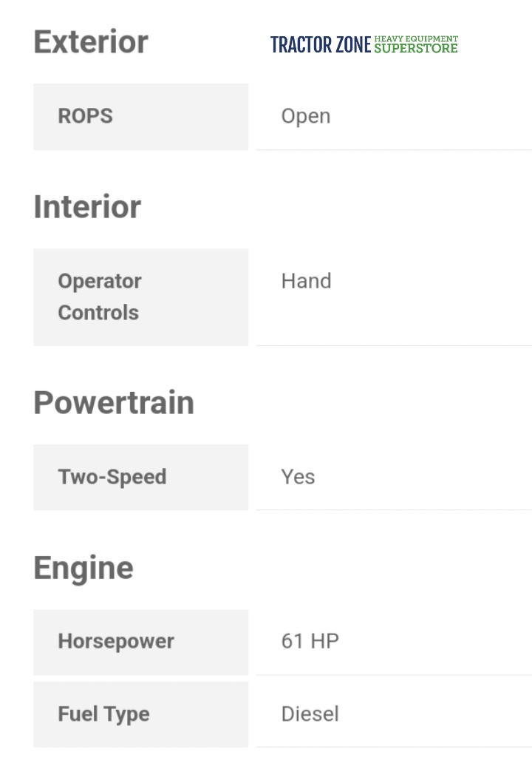Click the 'Open' ROPS value
The height and width of the screenshot is (766, 532).
tap(306, 117)
